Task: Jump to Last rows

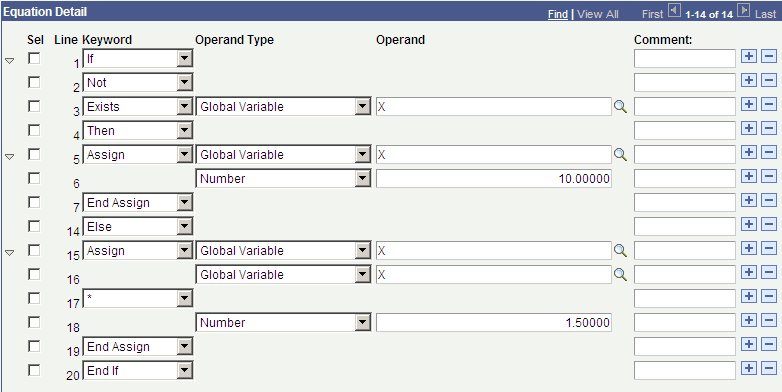Action: coord(766,14)
